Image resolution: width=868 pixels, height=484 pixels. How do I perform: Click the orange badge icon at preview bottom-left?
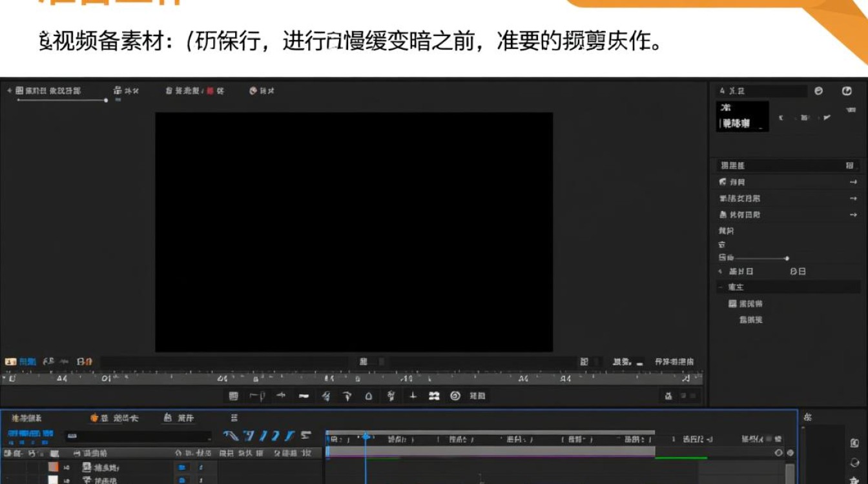(10, 362)
